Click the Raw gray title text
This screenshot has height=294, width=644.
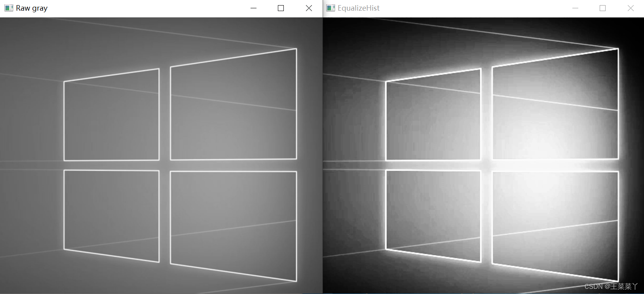pyautogui.click(x=32, y=8)
